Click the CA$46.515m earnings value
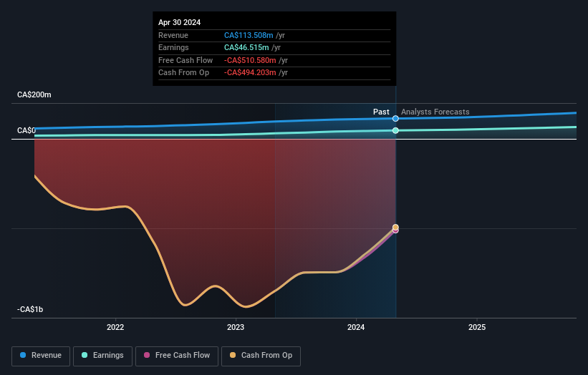Image resolution: width=588 pixels, height=375 pixels. click(246, 47)
